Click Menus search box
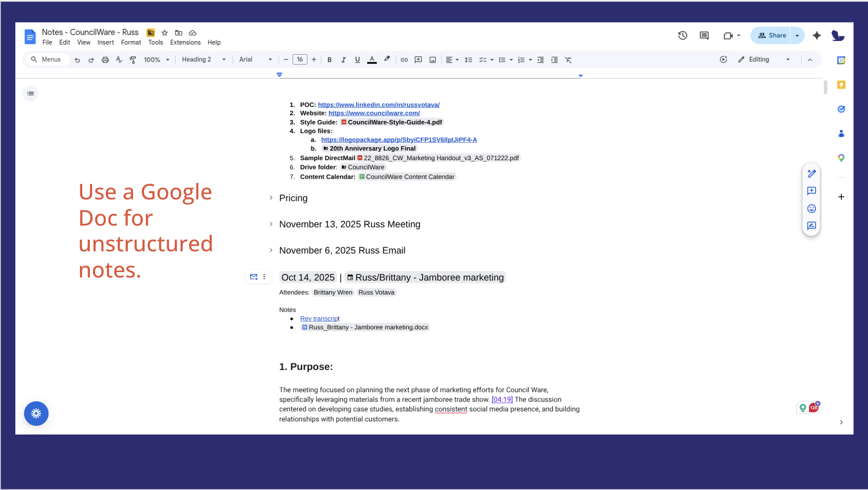 (48, 60)
